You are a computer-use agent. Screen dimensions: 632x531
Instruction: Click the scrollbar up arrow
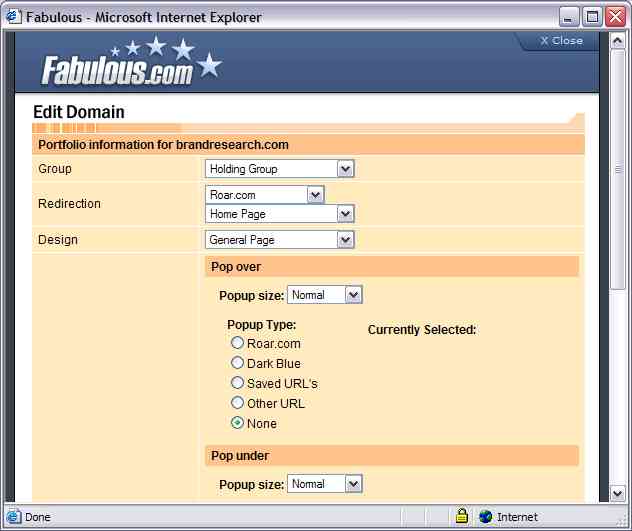(x=617, y=41)
